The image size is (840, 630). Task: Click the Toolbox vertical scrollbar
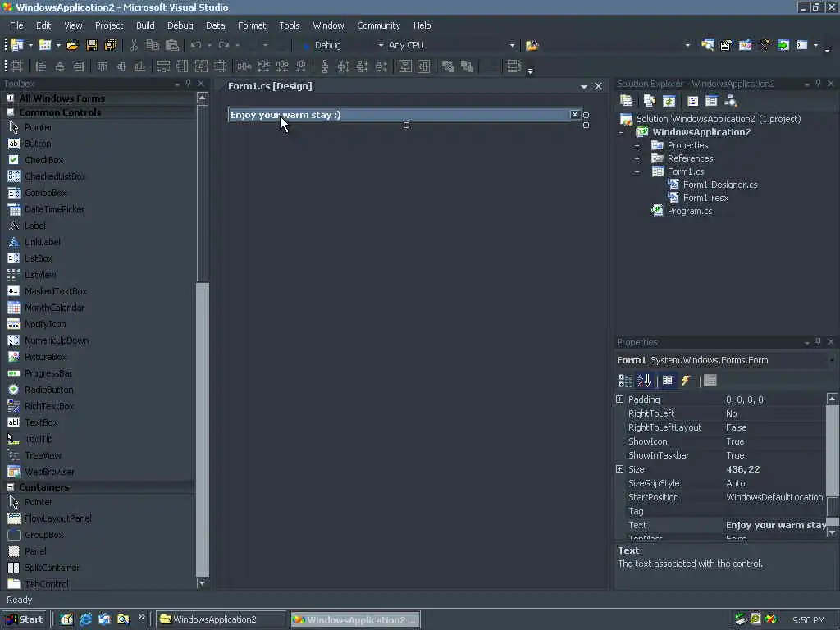[x=202, y=340]
